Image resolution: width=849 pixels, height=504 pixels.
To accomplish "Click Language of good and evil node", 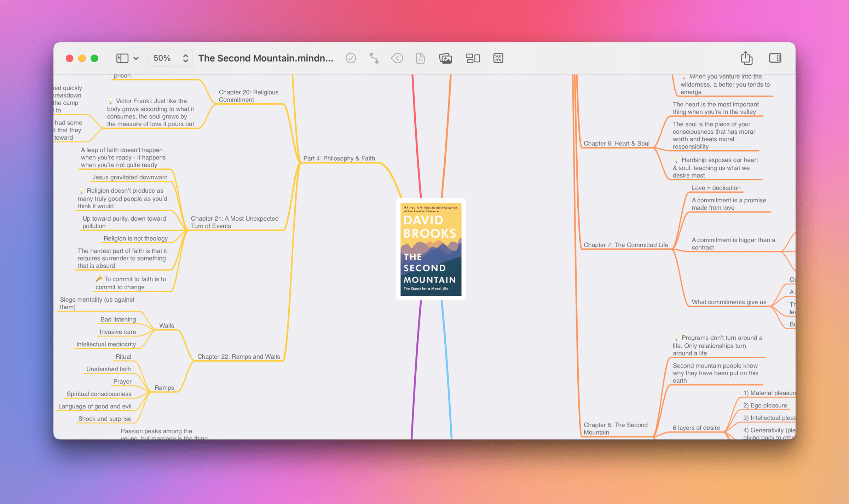I will pos(95,406).
